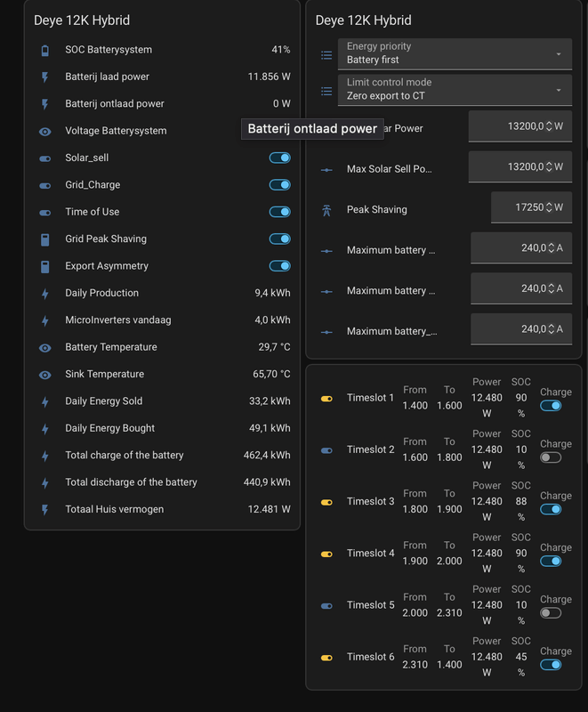The height and width of the screenshot is (712, 588).
Task: Click the list icon beside Energy priority
Action: tap(326, 55)
